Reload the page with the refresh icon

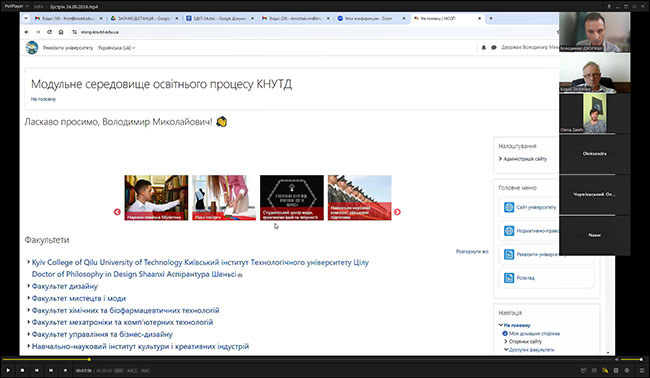pos(49,32)
